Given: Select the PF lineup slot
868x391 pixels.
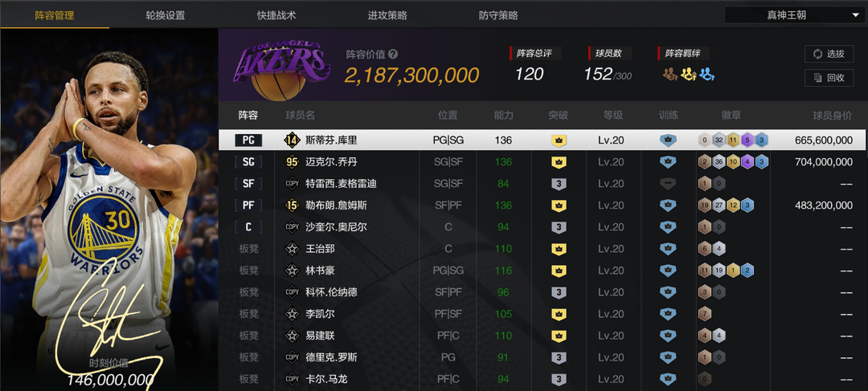Looking at the screenshot, I should [248, 206].
